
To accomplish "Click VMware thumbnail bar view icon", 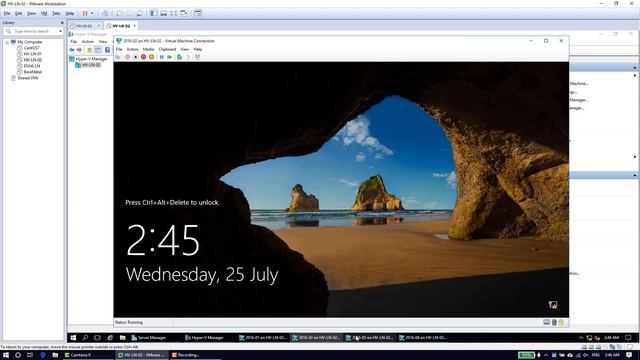I will (x=163, y=13).
